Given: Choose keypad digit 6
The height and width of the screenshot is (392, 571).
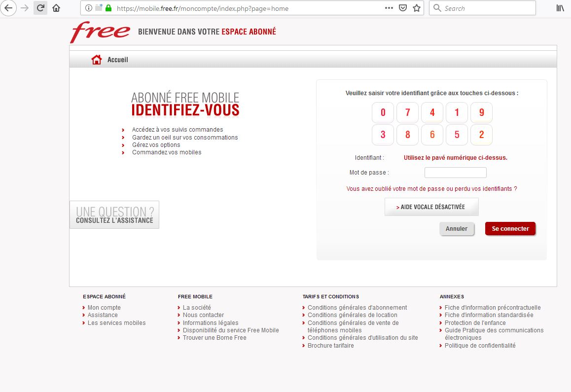Looking at the screenshot, I should coord(432,135).
